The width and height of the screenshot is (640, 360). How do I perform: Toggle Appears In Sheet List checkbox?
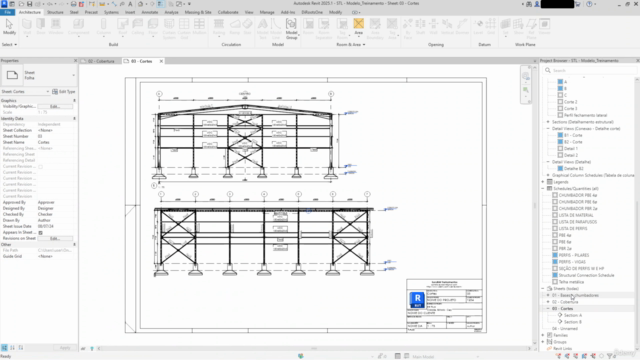(x=40, y=232)
